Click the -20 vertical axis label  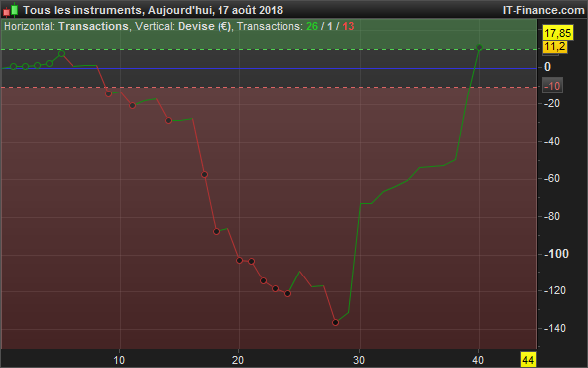(552, 103)
